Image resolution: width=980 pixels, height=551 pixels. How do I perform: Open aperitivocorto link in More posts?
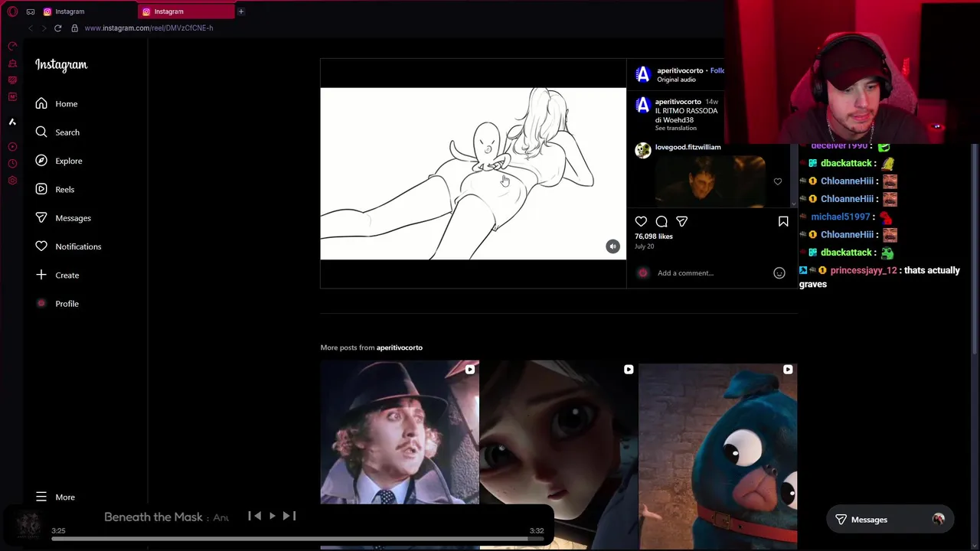pos(399,347)
